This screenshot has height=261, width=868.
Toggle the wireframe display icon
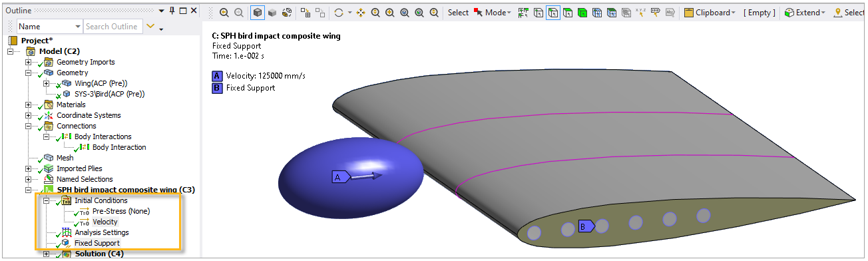287,13
